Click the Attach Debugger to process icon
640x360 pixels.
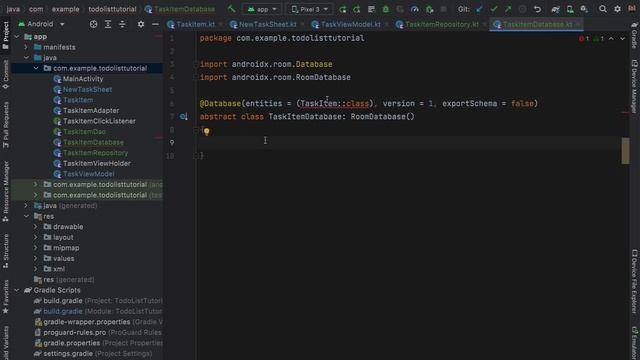[x=429, y=9]
